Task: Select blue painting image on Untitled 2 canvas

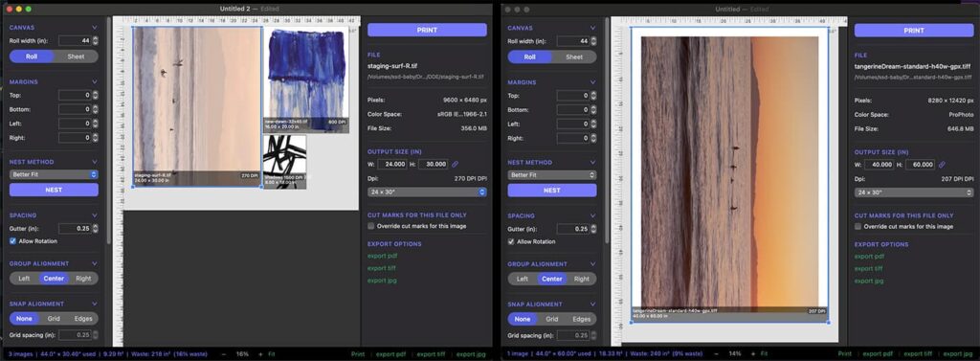Action: click(x=306, y=80)
